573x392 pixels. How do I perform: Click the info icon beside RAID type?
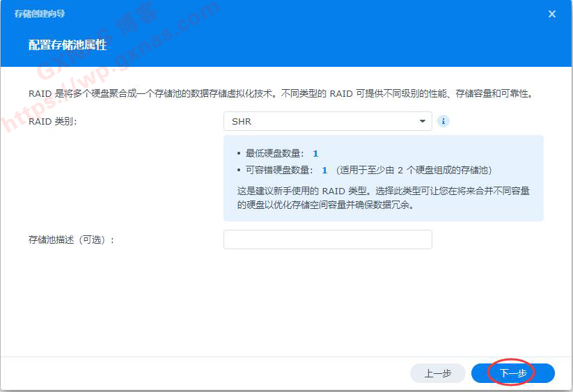coord(444,121)
